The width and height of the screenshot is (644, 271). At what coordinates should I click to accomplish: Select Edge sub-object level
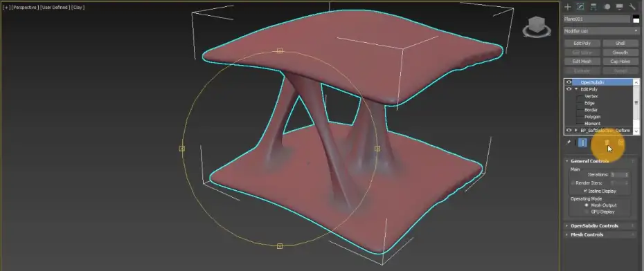tap(589, 103)
